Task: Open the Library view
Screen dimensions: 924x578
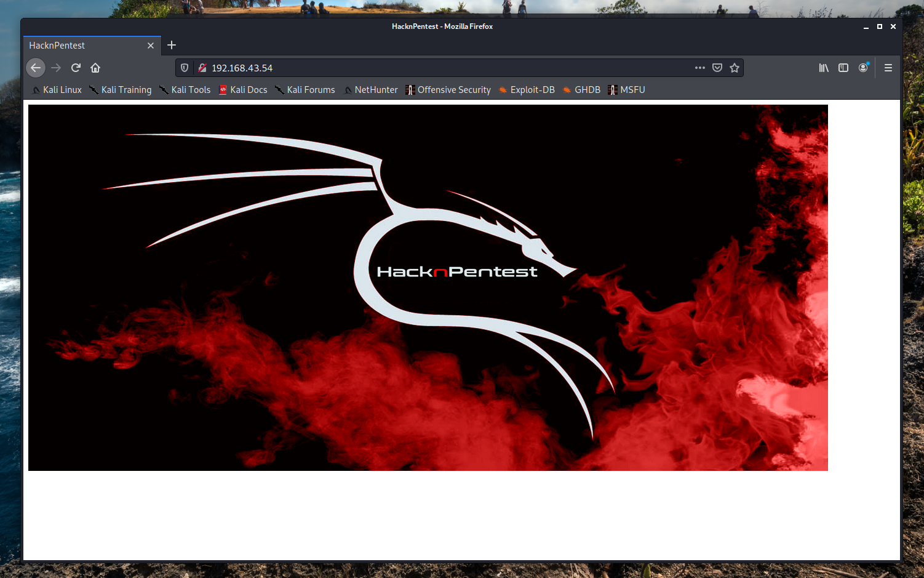Action: click(x=824, y=68)
